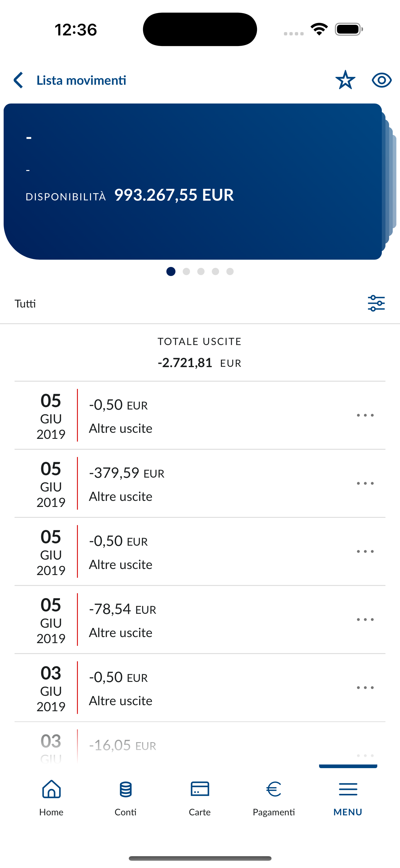Screen dimensions: 400x868
Task: Select the second account page dot
Action: pos(186,271)
